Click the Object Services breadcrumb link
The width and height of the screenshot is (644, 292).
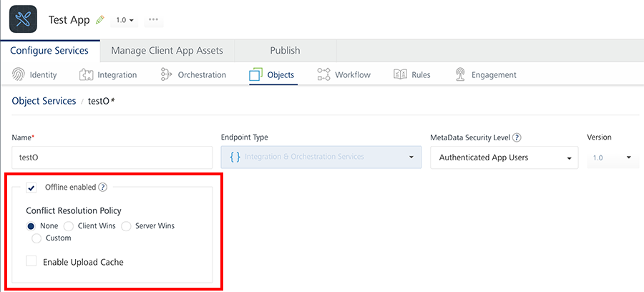point(44,102)
